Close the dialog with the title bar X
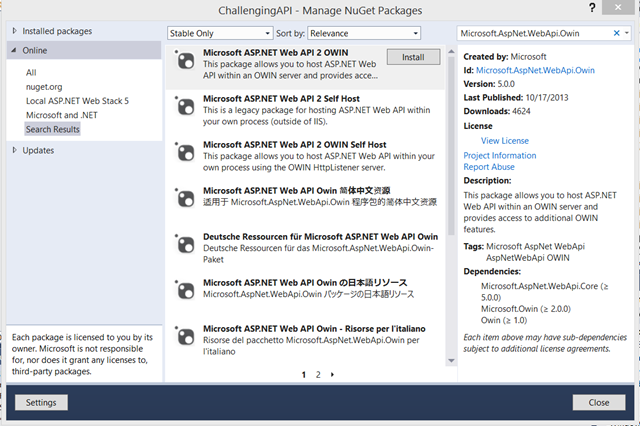 coord(618,7)
